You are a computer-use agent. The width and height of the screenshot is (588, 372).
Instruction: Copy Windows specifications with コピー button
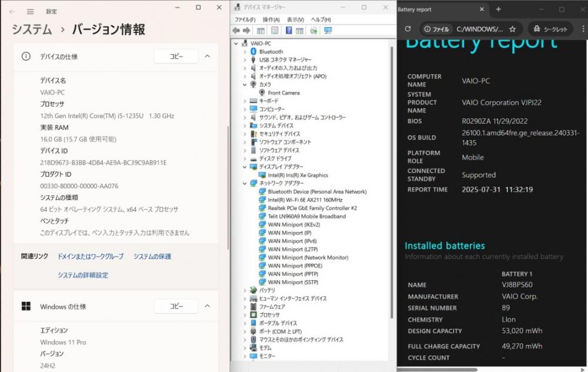(x=176, y=306)
